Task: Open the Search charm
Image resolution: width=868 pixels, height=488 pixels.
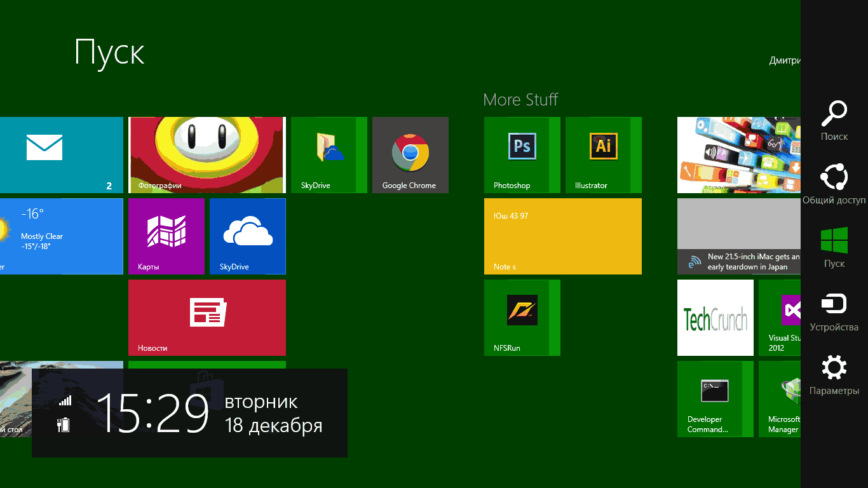Action: tap(834, 121)
